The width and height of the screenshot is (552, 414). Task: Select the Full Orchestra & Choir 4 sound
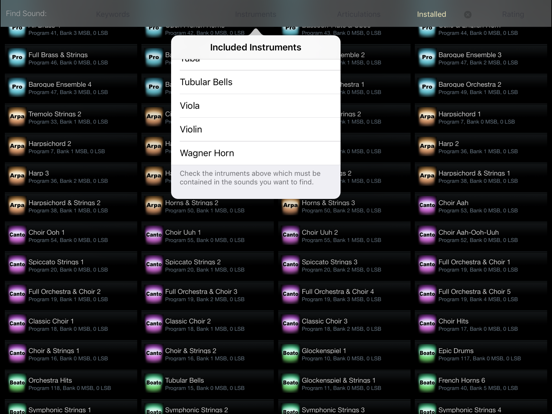[344, 295]
